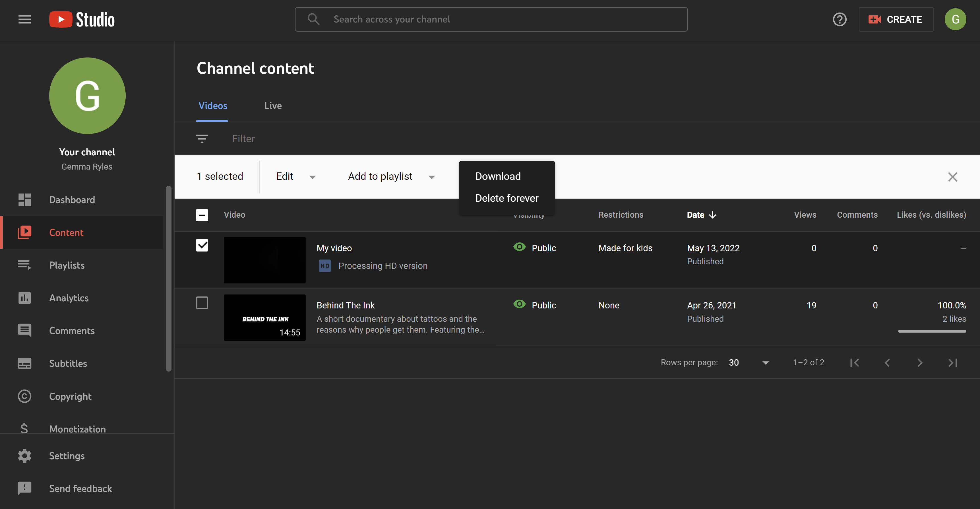Open Comments in the sidebar

(82, 330)
